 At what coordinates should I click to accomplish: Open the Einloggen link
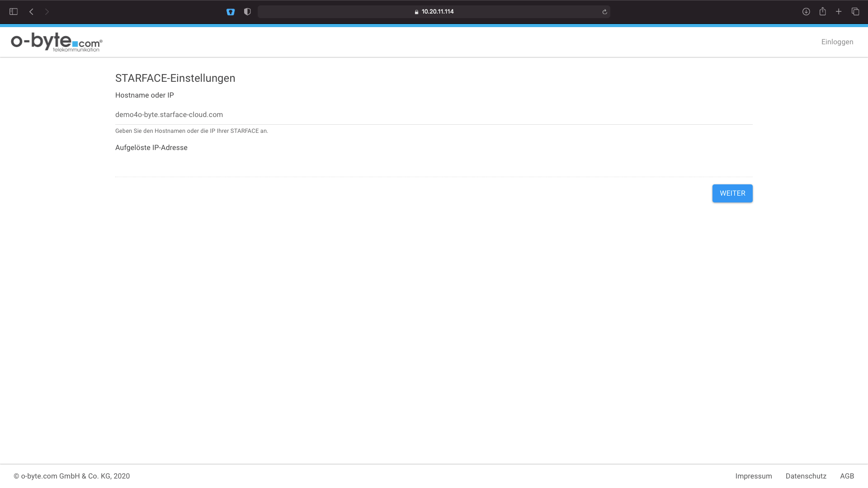(x=837, y=42)
